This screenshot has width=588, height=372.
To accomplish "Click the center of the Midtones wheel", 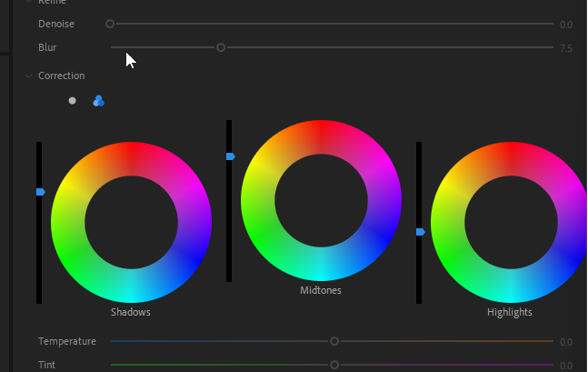I will tap(321, 200).
